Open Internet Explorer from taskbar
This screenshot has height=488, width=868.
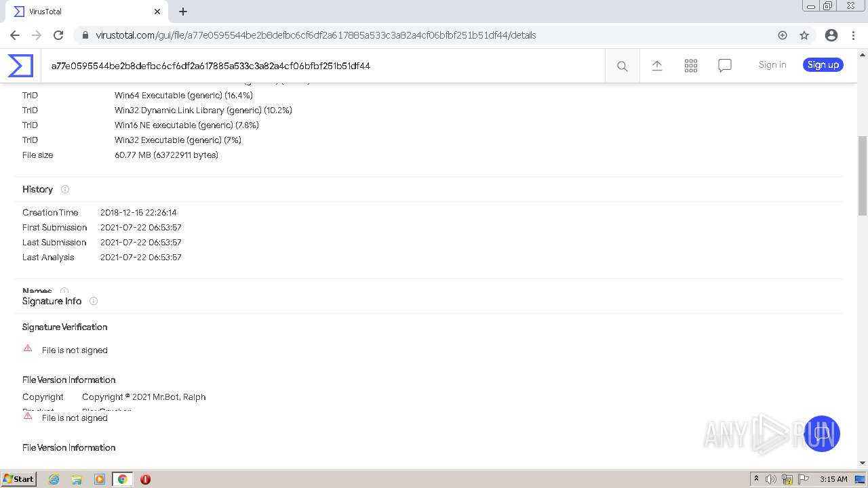(54, 479)
